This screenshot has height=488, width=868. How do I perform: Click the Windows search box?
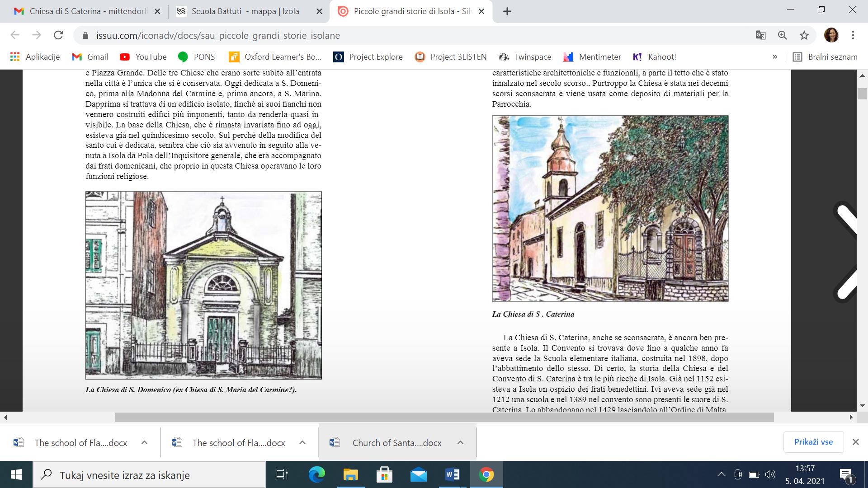coord(149,475)
